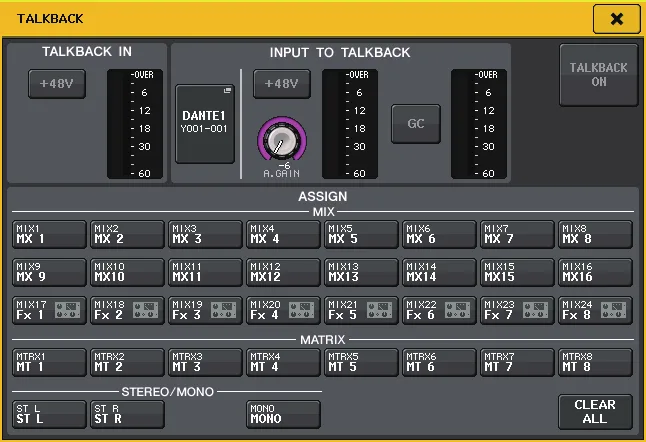
Task: Assign talkback to MIX1 MX 1
Action: (49, 234)
